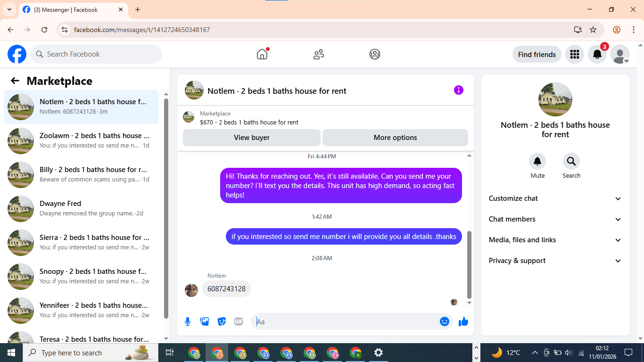Open the Home feed icon

262,54
